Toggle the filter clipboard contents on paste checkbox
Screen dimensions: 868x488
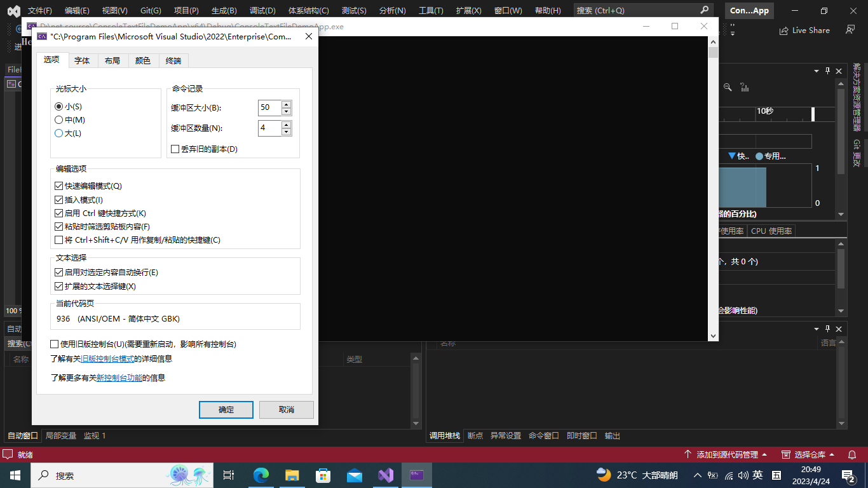coord(60,227)
